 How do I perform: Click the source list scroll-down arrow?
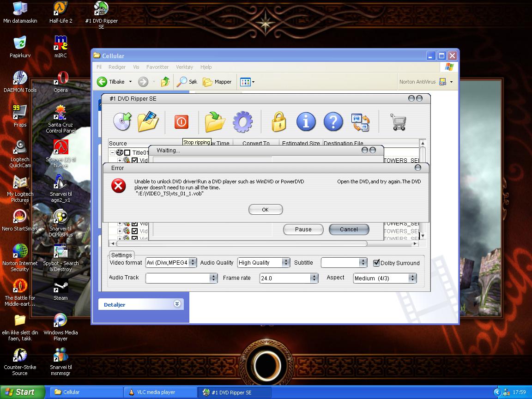(x=423, y=236)
